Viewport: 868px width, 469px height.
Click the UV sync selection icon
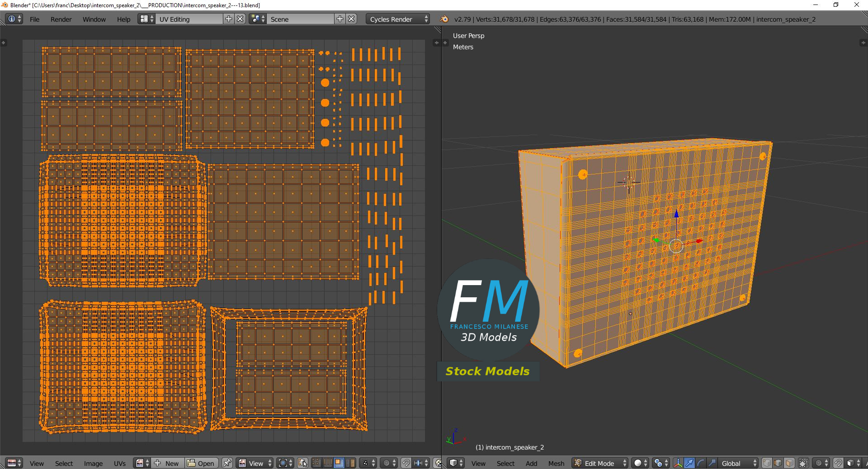coord(302,463)
